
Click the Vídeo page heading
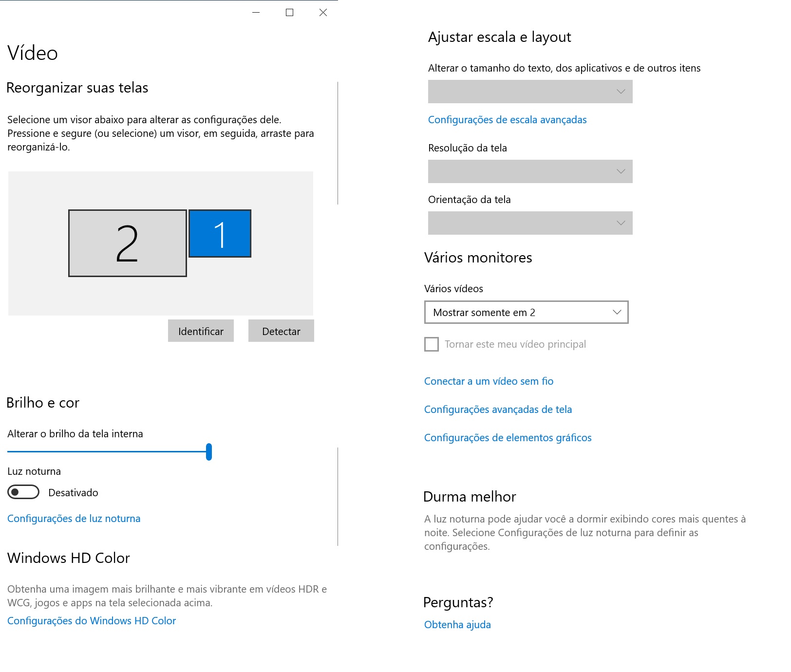click(33, 53)
